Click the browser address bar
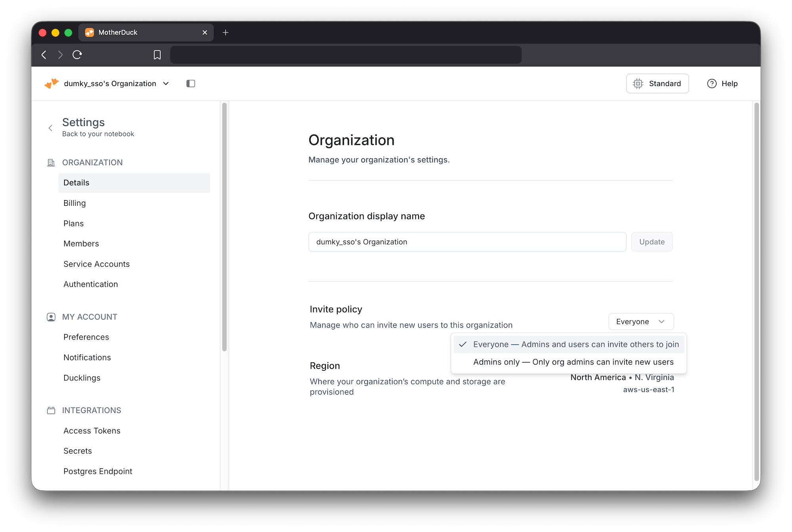Viewport: 792px width, 532px height. [346, 55]
